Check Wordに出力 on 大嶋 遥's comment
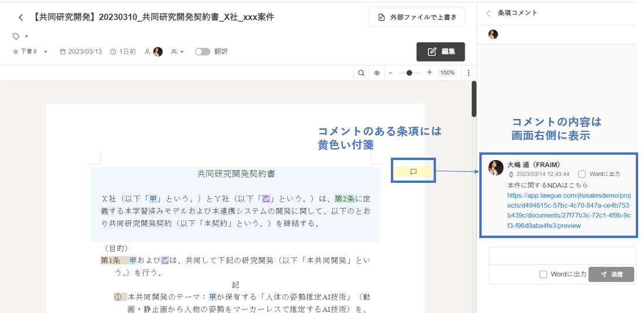Image resolution: width=644 pixels, height=313 pixels. tap(582, 174)
